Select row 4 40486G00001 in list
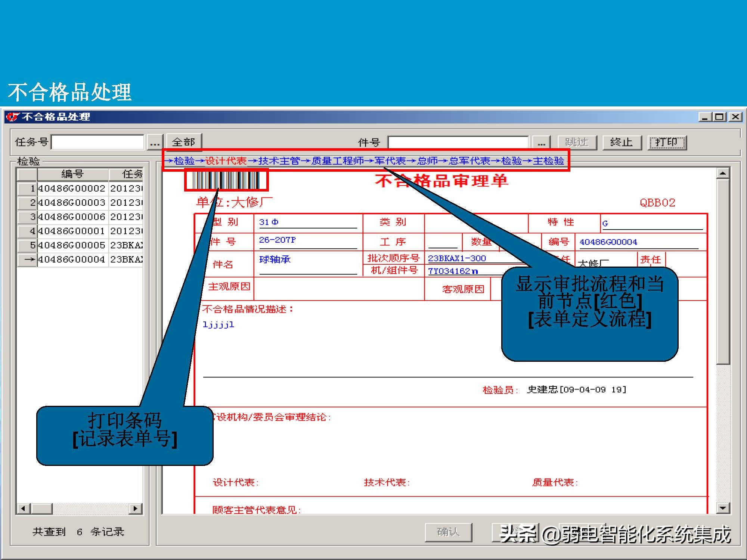Viewport: 747px width, 560px height. click(80, 231)
